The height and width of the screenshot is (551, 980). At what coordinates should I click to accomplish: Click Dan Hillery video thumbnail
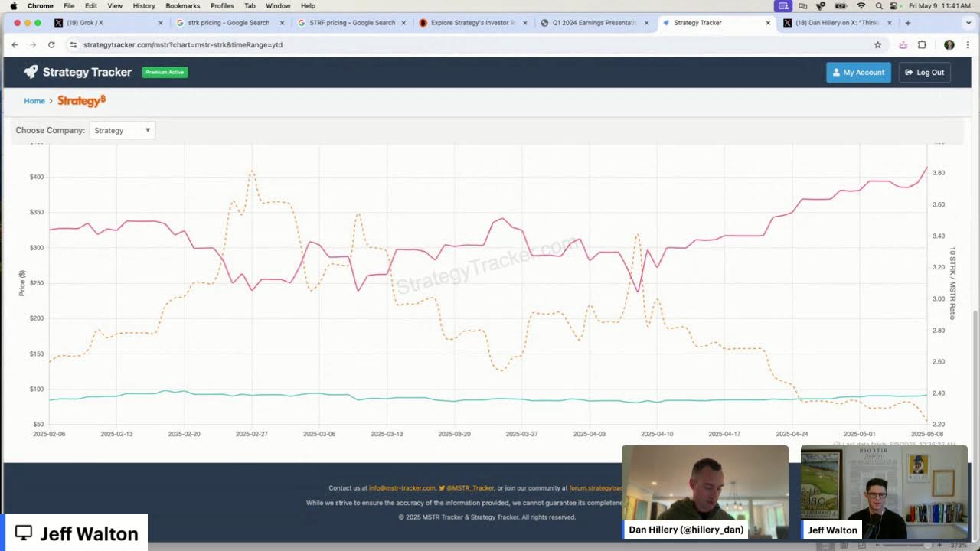704,492
